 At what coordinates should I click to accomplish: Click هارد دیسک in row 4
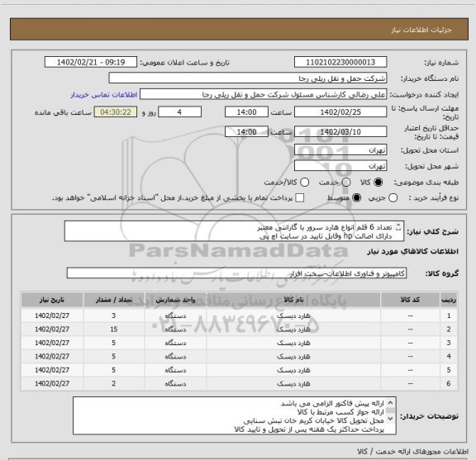click(293, 357)
